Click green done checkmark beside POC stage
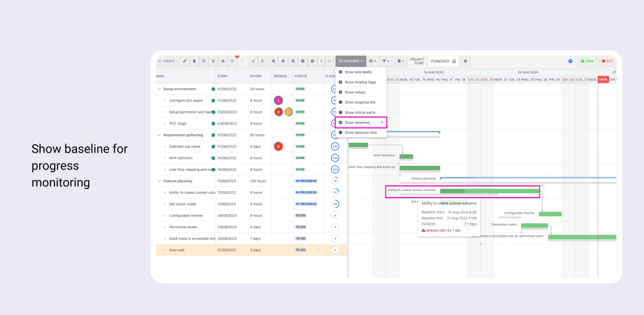This screenshot has height=315, width=644. pos(213,123)
